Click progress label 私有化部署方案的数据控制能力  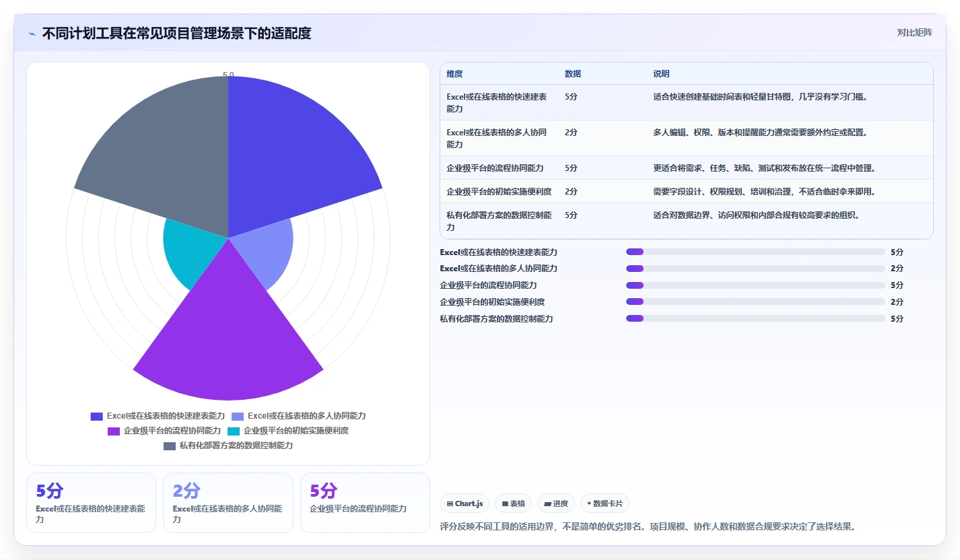(496, 318)
